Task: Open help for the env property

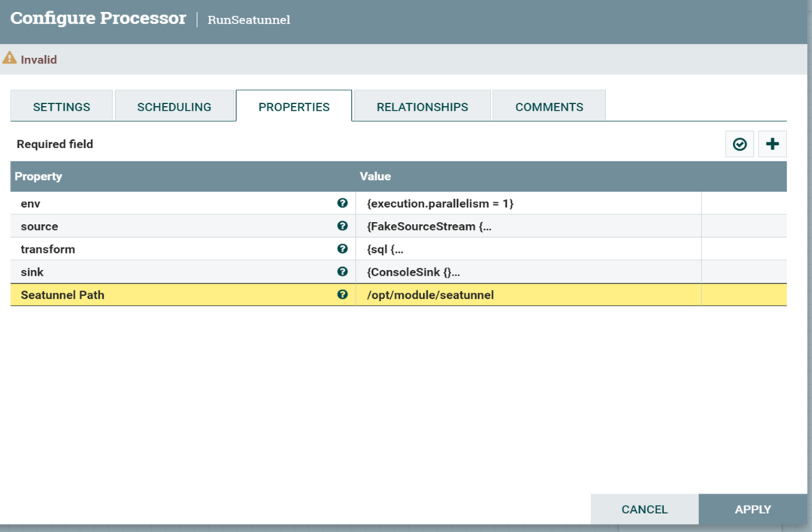Action: click(x=342, y=203)
